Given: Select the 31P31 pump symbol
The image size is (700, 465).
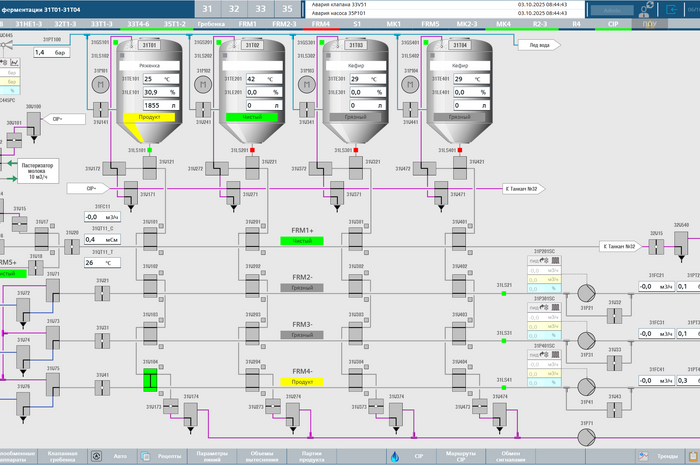Looking at the screenshot, I should 587,340.
